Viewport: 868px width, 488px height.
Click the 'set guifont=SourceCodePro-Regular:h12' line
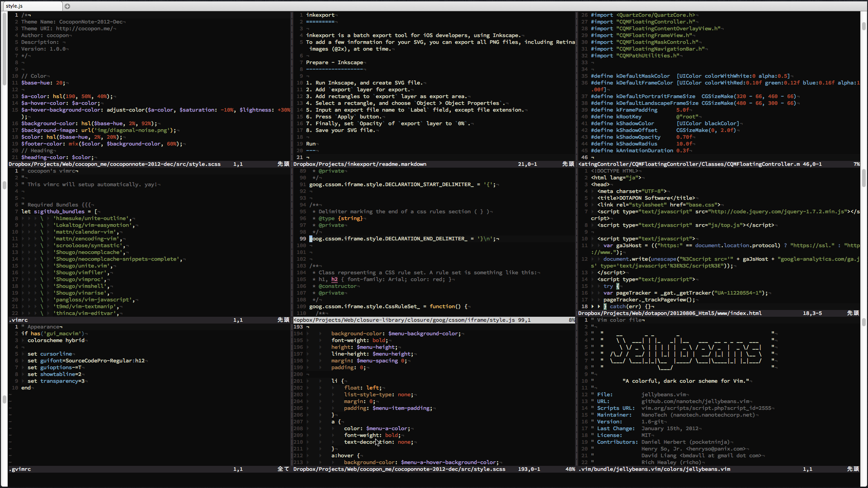86,361
